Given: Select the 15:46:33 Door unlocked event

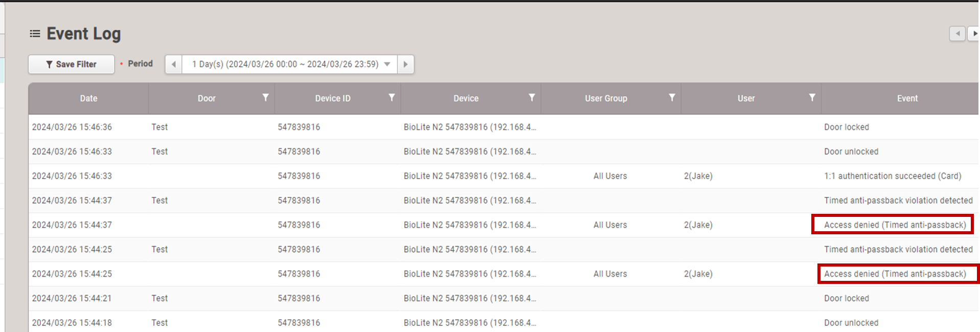Looking at the screenshot, I should pos(851,151).
